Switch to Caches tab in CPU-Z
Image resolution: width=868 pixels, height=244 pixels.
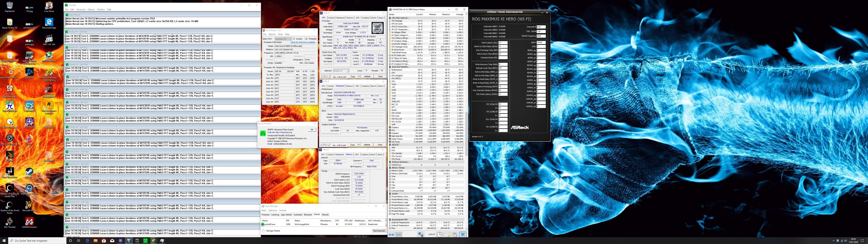331,18
